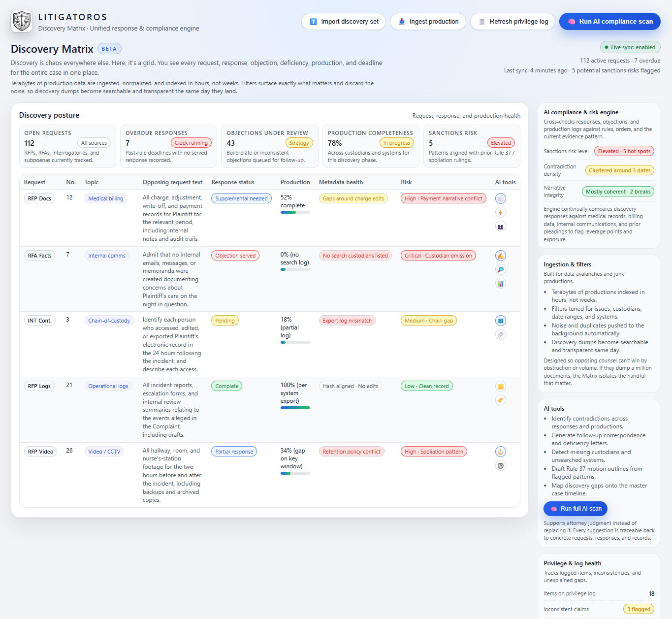Click the lightning bolt icon on RFP Docs row
672x619 pixels.
point(500,212)
